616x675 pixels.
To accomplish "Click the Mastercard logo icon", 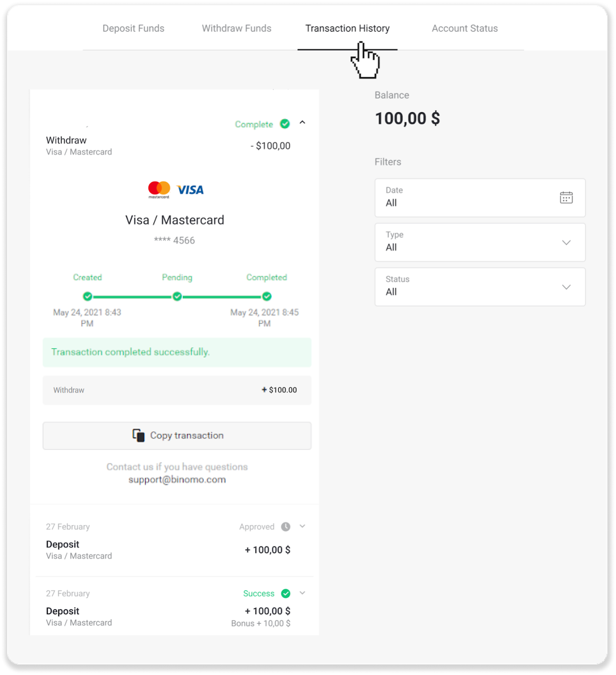I will (159, 189).
